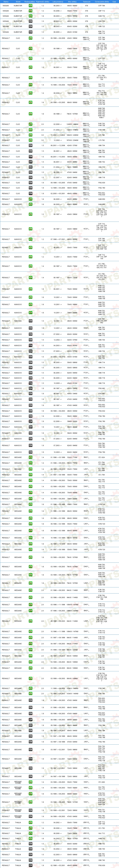Viewport: 119px width, 868px height.
Task: Click petrol icon in Clio D7F 722 row
Action: [31, 58]
